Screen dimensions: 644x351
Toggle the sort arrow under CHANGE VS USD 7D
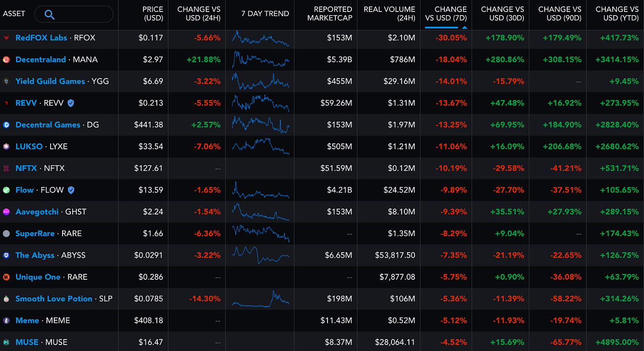click(464, 27)
